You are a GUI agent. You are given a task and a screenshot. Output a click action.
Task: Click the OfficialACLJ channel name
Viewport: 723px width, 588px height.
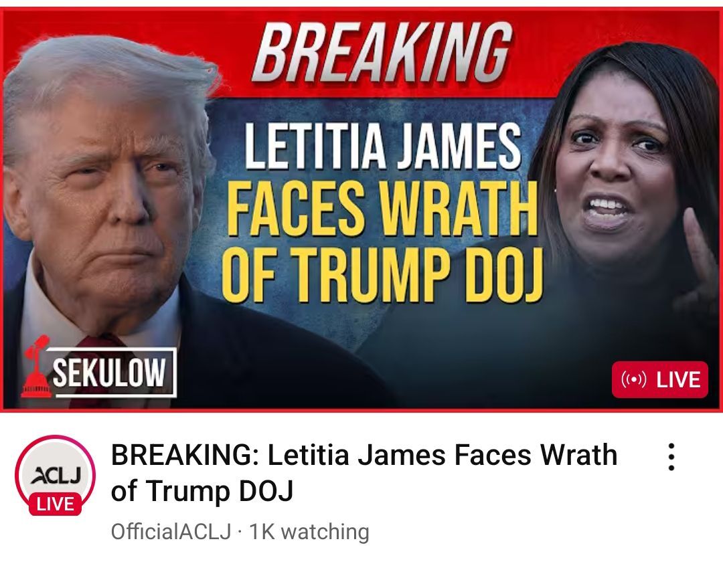coord(171,532)
